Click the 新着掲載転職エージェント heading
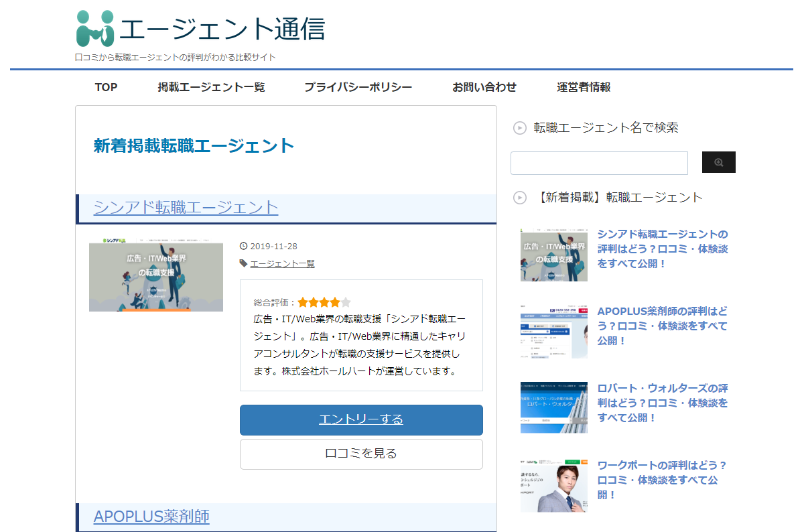This screenshot has width=804, height=532. click(194, 145)
